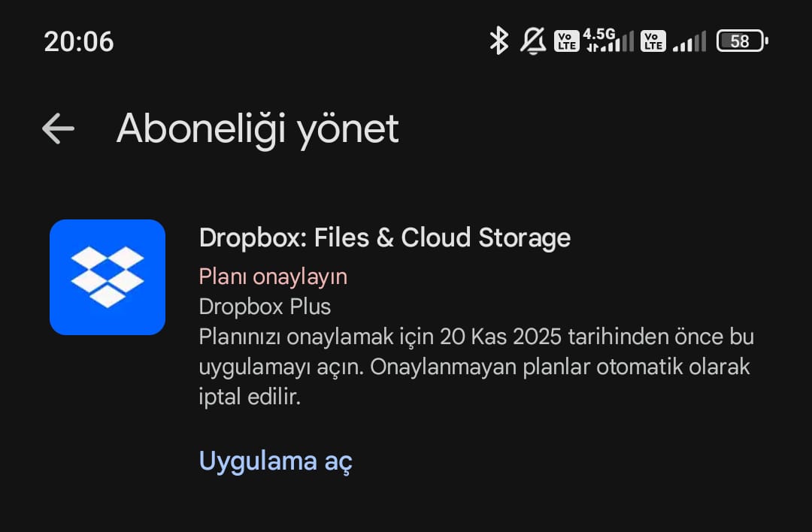
Task: Tap the first VoLTE indicator icon
Action: 566,41
